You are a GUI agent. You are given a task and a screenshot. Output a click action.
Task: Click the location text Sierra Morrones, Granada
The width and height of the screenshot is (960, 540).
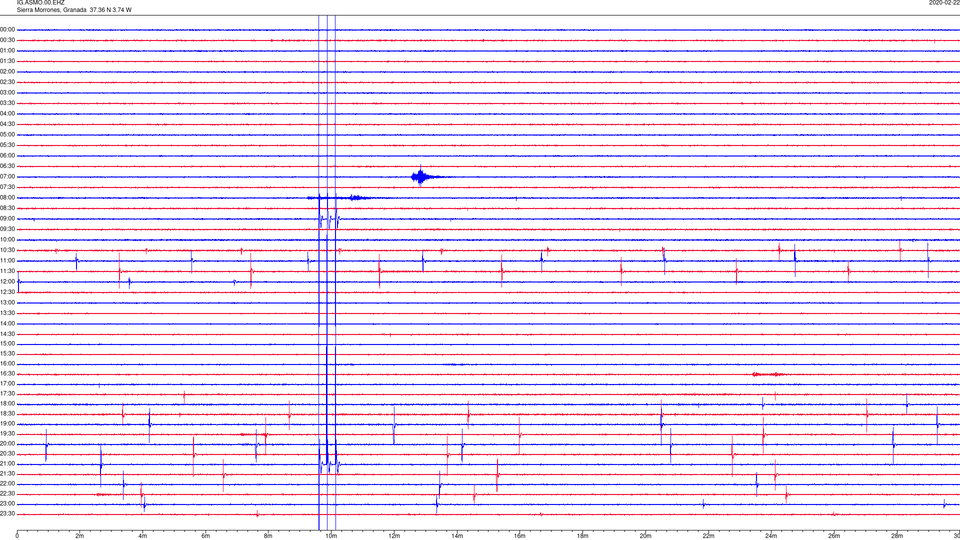coord(51,10)
